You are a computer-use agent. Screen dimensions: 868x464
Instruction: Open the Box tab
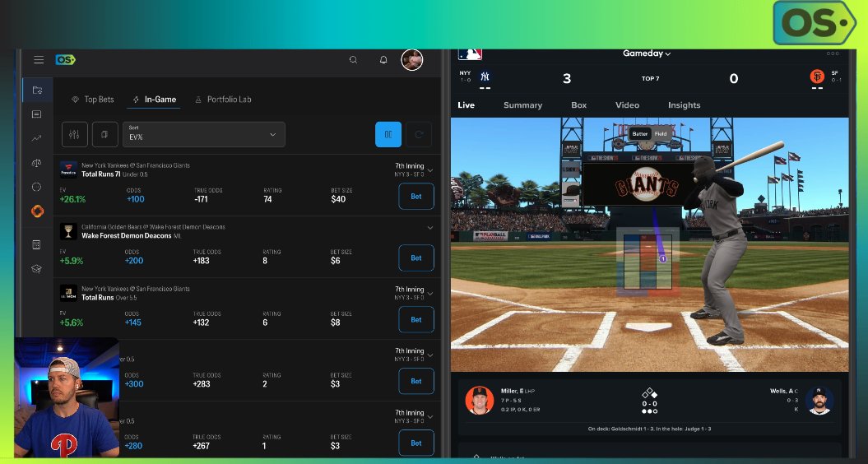tap(579, 105)
